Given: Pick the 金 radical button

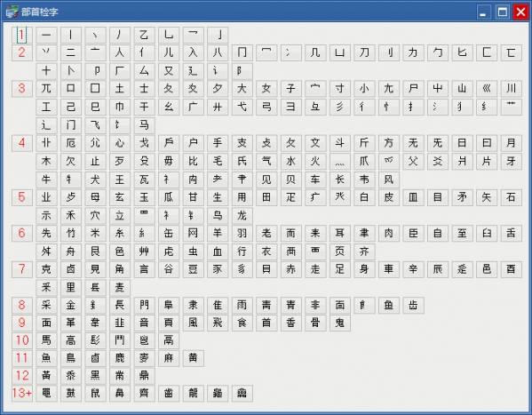Looking at the screenshot, I should 70,305.
